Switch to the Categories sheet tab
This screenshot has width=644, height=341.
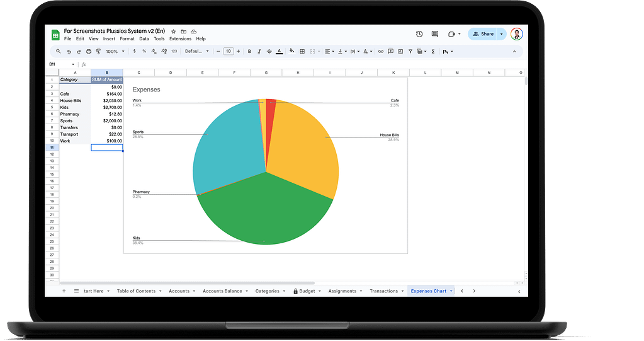pos(267,291)
